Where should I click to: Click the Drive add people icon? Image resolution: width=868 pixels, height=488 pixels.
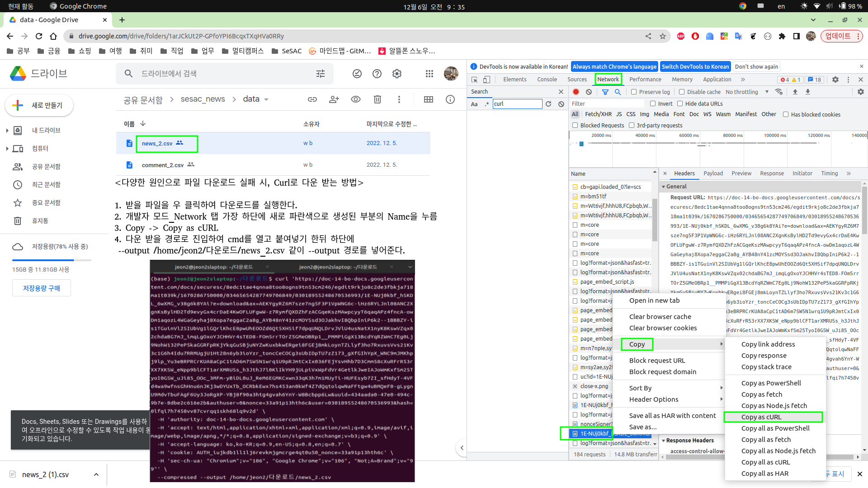click(x=334, y=99)
